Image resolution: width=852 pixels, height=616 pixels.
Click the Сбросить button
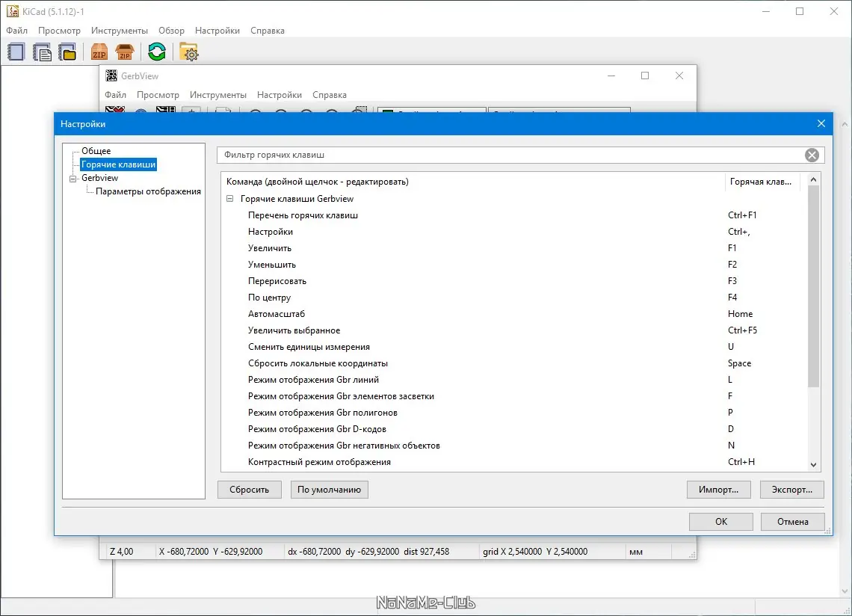250,490
